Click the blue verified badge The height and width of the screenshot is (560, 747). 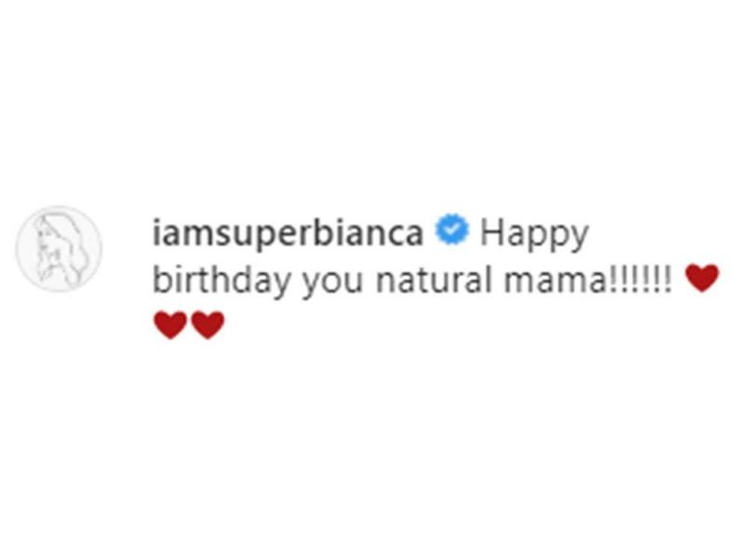click(452, 230)
